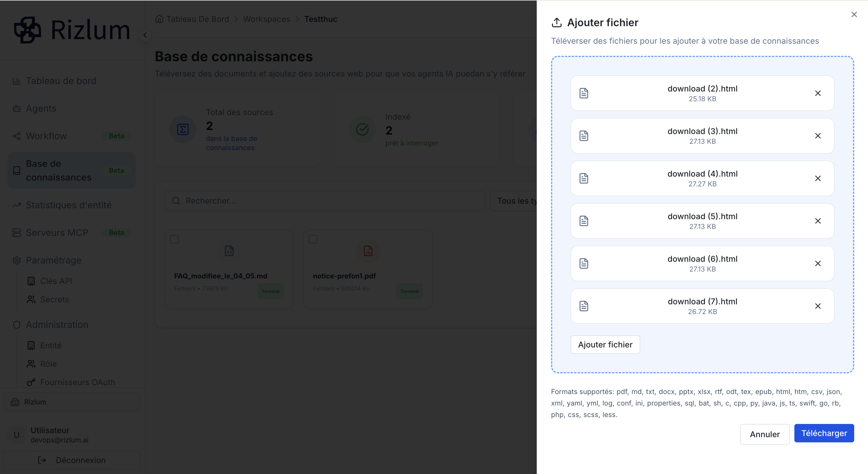Click the document icon of download (4).html
The image size is (868, 474).
tap(584, 179)
